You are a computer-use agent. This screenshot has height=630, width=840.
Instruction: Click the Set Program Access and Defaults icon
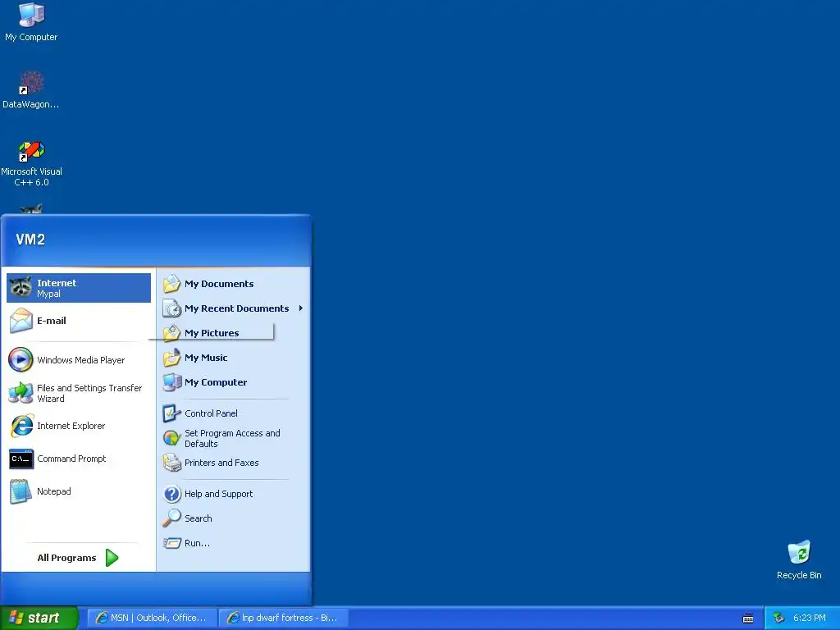tap(172, 438)
